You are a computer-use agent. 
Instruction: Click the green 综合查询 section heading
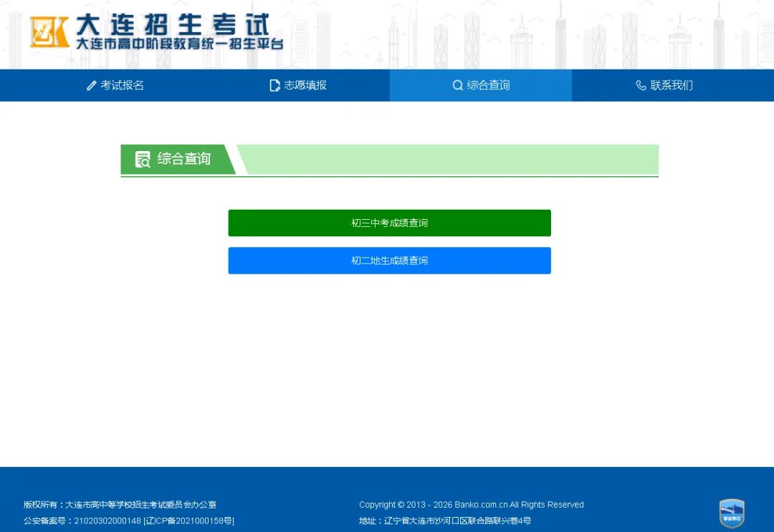[178, 159]
